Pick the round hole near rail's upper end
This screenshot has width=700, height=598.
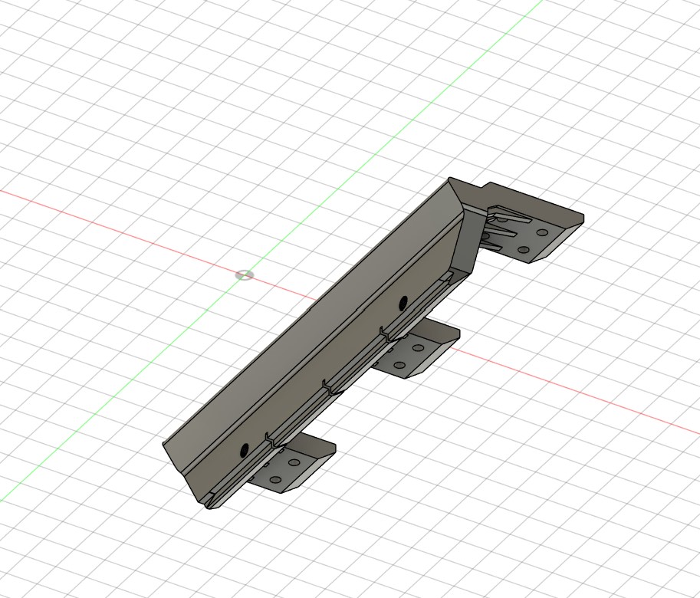(403, 303)
